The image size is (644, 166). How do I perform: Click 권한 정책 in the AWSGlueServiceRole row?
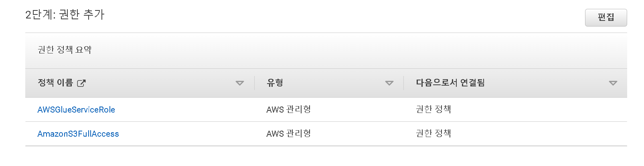tap(433, 109)
